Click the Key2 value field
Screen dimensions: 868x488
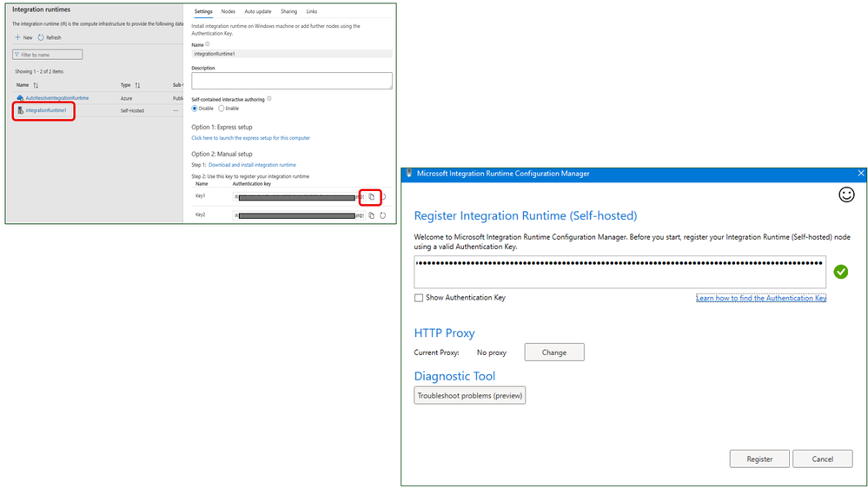[x=299, y=215]
